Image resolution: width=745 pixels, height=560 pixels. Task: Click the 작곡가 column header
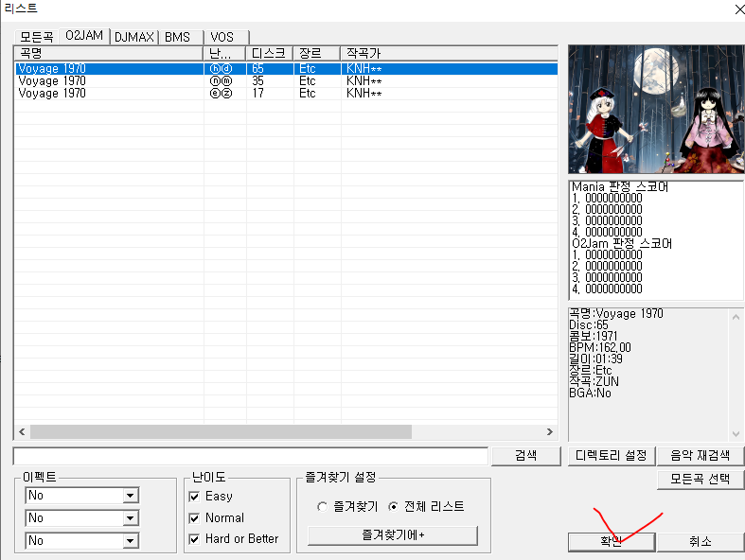[x=449, y=53]
